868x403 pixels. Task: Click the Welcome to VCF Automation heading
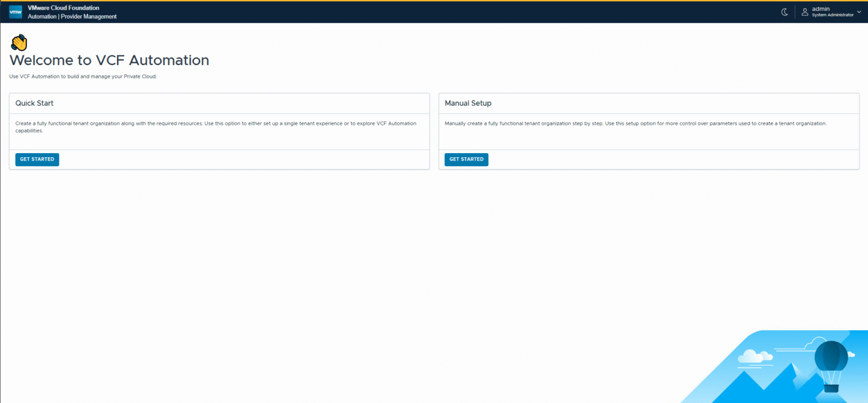pyautogui.click(x=109, y=60)
